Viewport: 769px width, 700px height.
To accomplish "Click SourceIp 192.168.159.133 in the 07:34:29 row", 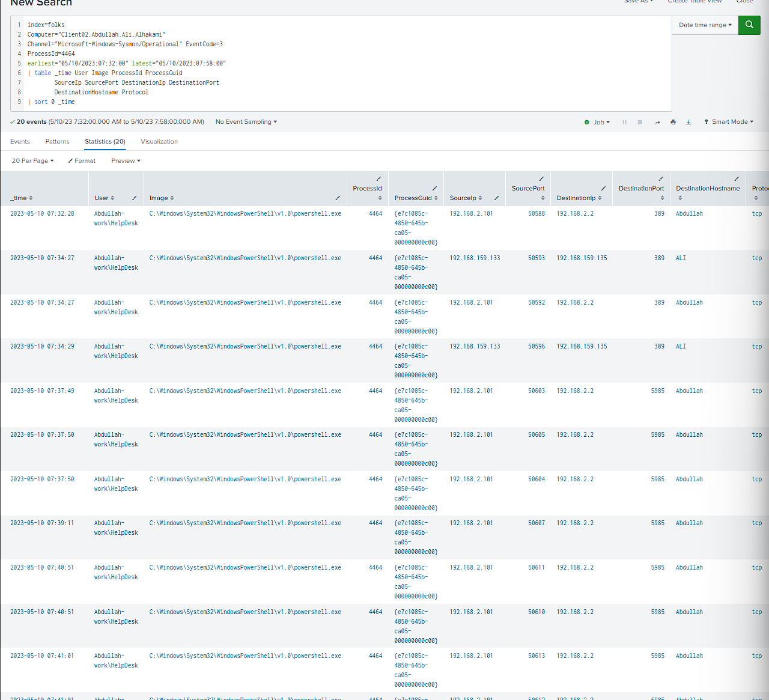I will tap(475, 347).
